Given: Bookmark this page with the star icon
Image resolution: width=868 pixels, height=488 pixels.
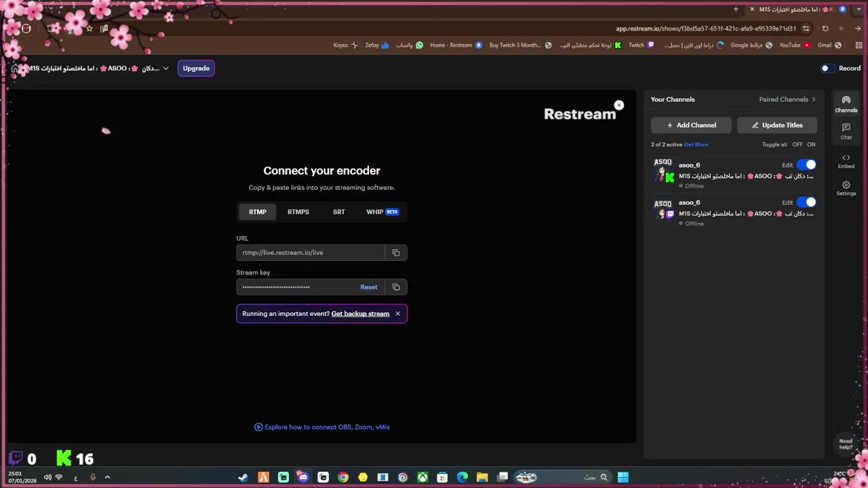Looking at the screenshot, I should click(x=89, y=28).
